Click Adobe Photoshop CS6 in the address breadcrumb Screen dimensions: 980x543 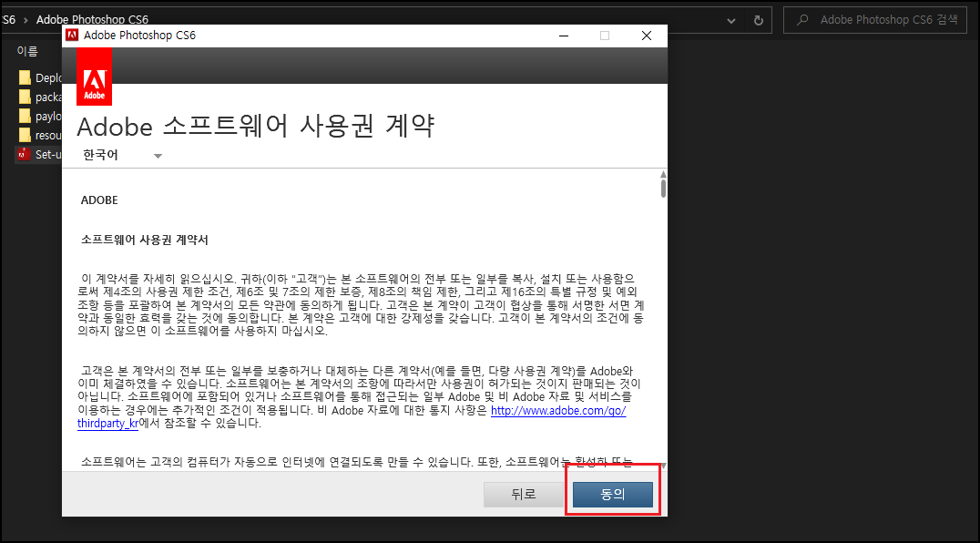92,19
